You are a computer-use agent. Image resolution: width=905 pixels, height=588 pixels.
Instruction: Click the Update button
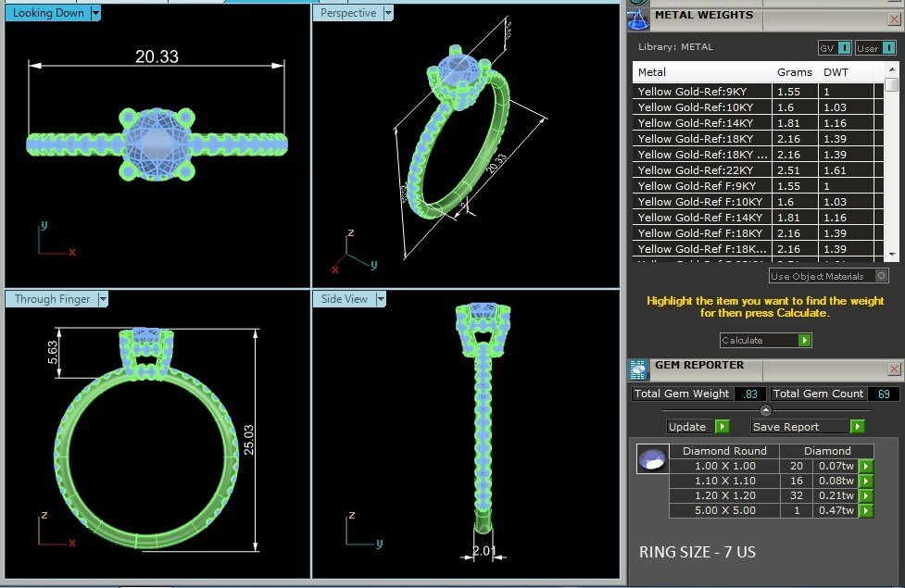[698, 427]
